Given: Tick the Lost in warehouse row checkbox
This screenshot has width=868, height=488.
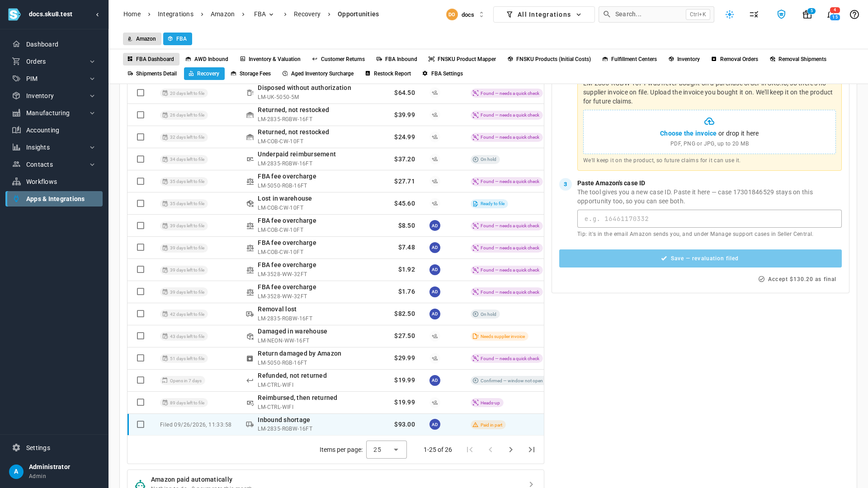Looking at the screenshot, I should [141, 203].
